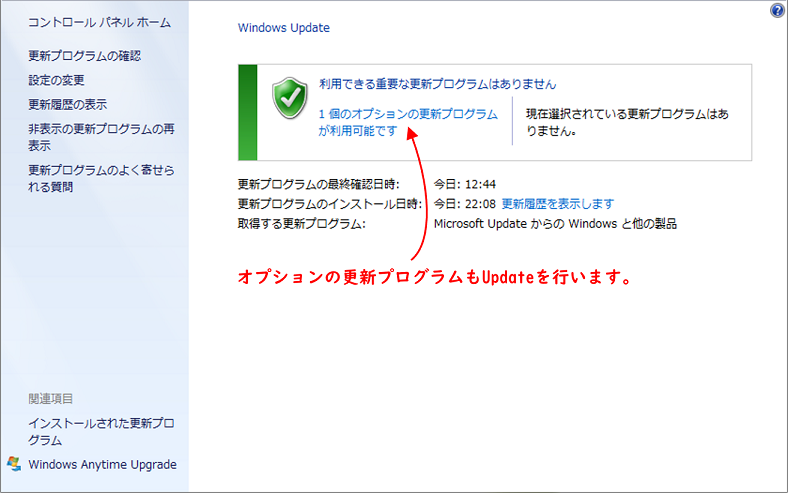The image size is (788, 493).
Task: Click 現在選択されている更新プログラムはありません text
Action: (627, 122)
